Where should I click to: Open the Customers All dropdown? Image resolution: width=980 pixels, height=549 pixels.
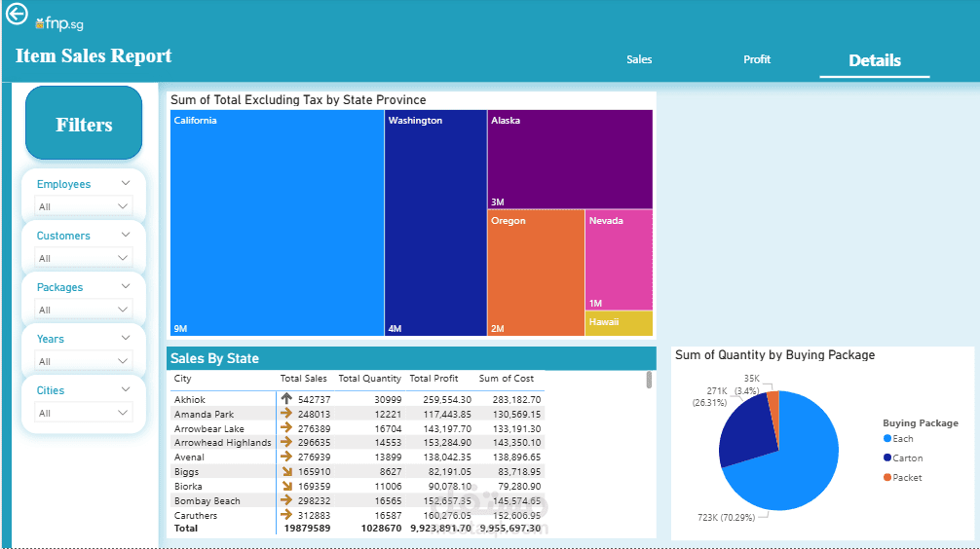click(x=83, y=258)
